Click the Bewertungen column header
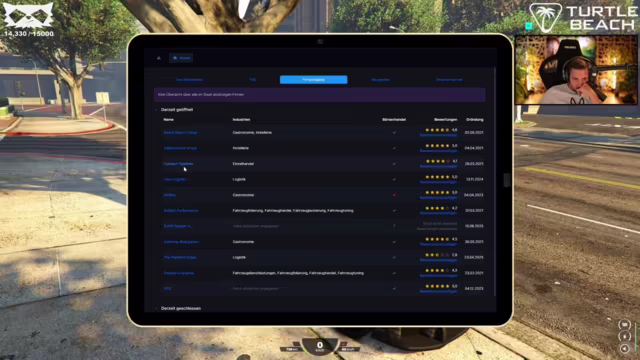 point(445,120)
